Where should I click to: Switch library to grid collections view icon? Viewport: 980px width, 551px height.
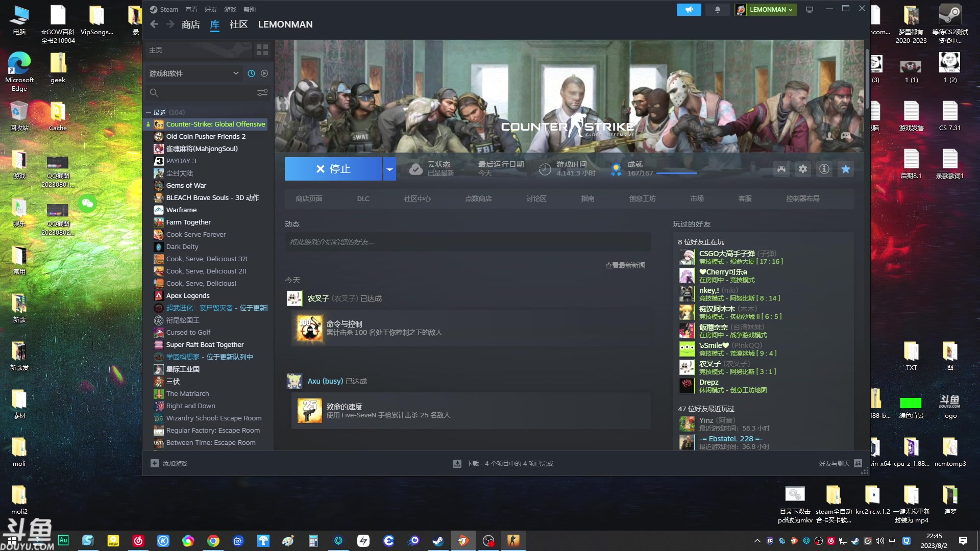[262, 49]
